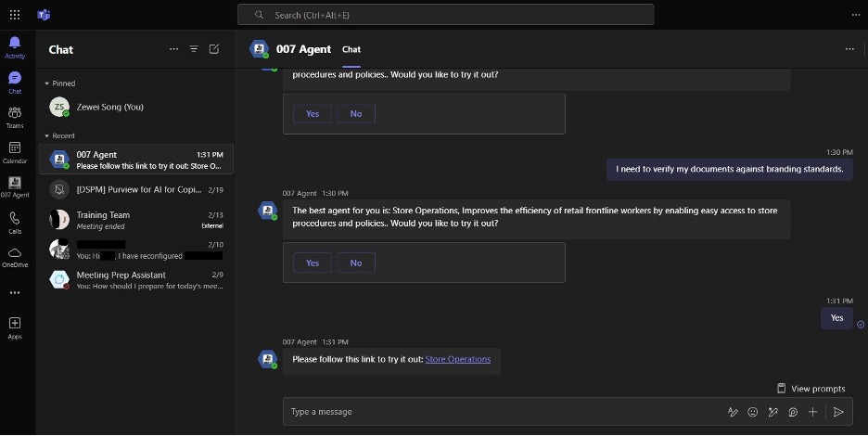The height and width of the screenshot is (436, 868).
Task: Focus the Search box at top
Action: click(x=446, y=15)
